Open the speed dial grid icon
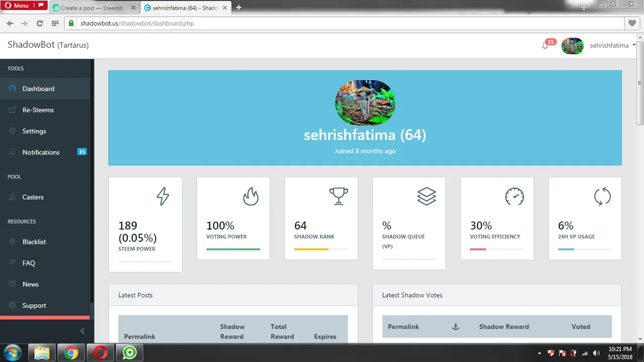Viewport: 644px width, 362px height. [x=55, y=23]
